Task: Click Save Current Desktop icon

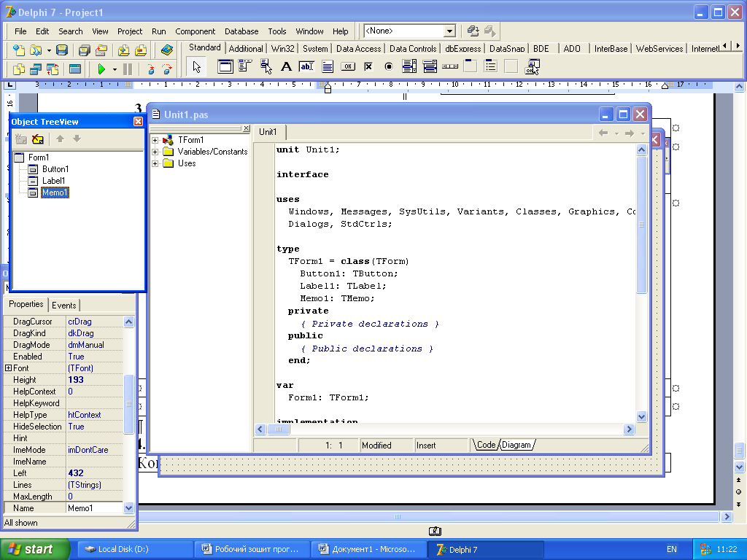Action: point(473,31)
